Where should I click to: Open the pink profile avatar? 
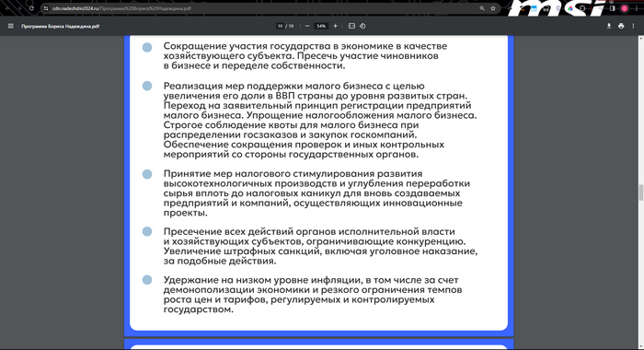point(625,8)
